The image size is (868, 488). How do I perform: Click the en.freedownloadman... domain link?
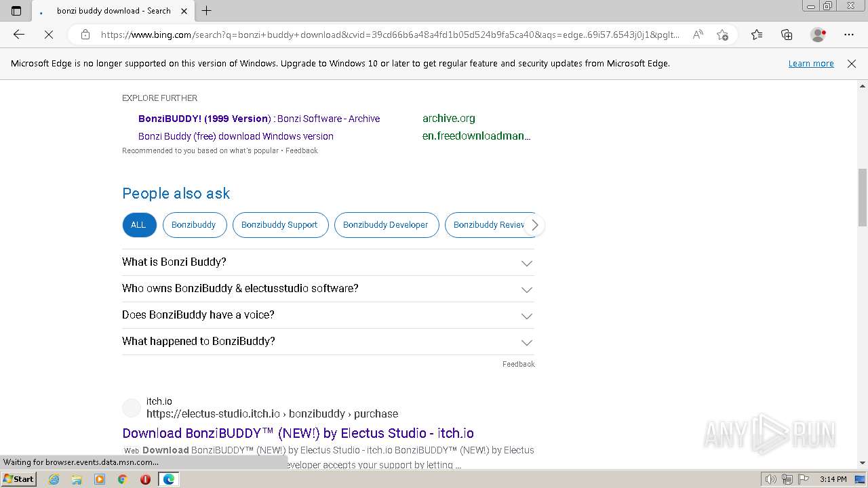(x=476, y=136)
